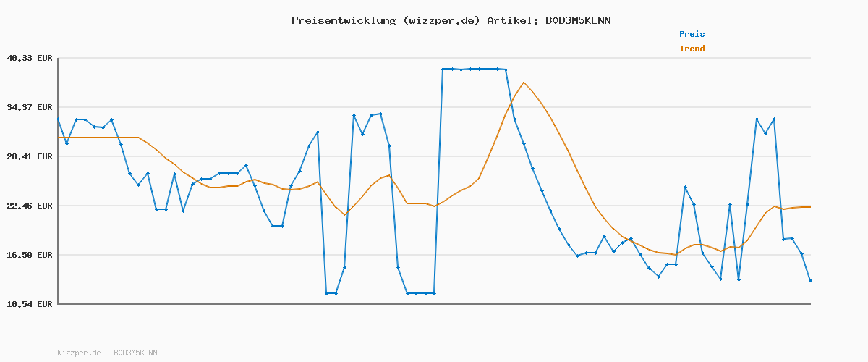Select the orange Trend legend label
This screenshot has height=362, width=868.
tap(692, 49)
